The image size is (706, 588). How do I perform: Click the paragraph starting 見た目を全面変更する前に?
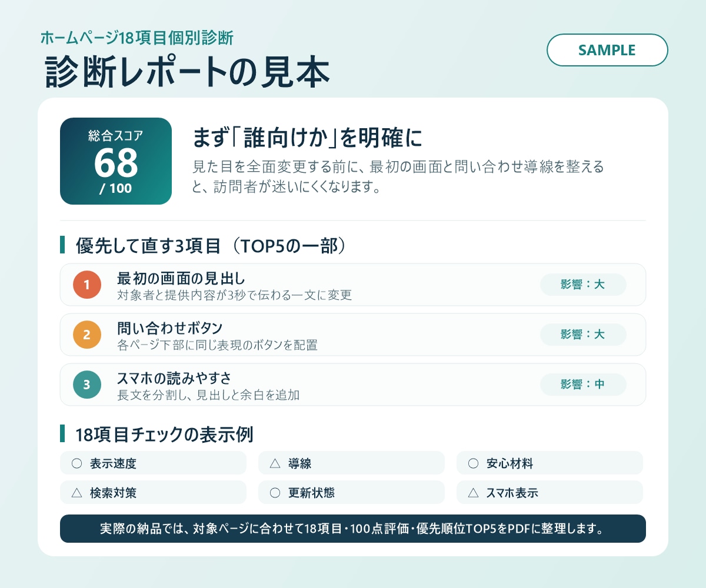(x=398, y=177)
